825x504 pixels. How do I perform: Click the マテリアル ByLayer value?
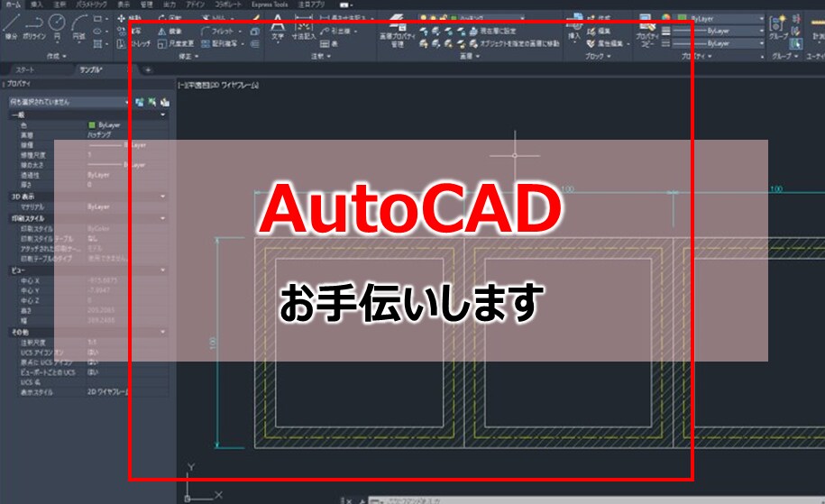[x=98, y=206]
